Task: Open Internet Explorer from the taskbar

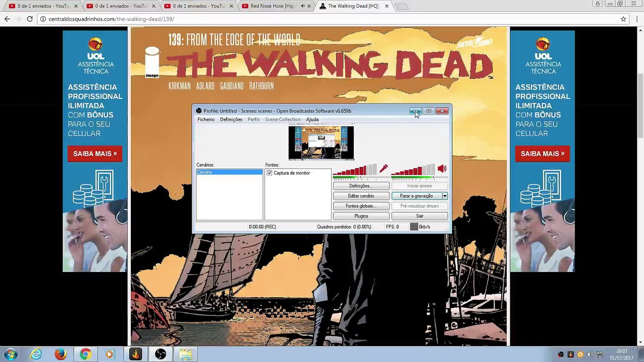Action: (36, 354)
